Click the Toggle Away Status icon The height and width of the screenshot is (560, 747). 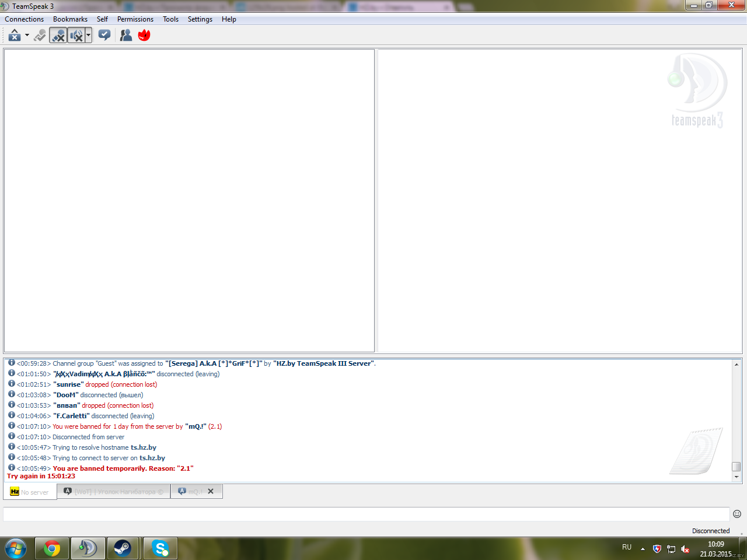point(40,36)
